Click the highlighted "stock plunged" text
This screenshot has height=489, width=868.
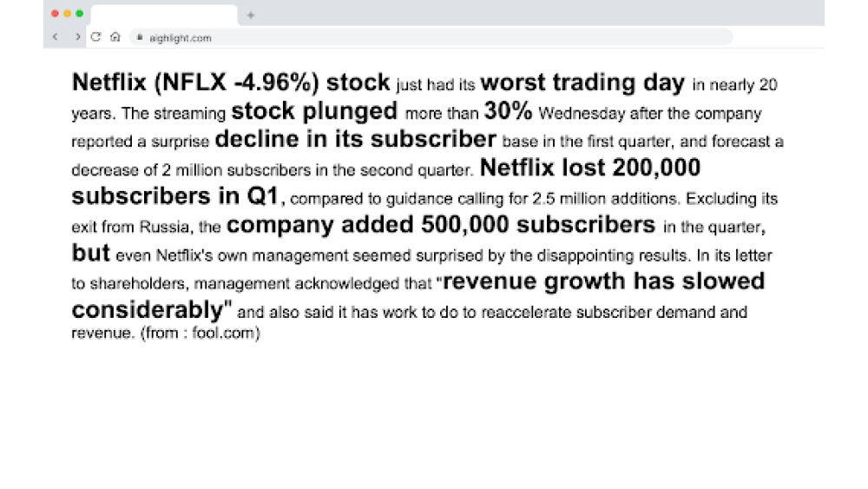[314, 111]
